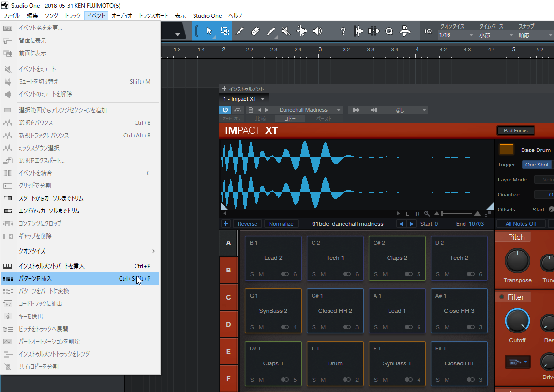Viewport: 554px width, 392px height.
Task: Open the ファイル menu
Action: pos(11,15)
